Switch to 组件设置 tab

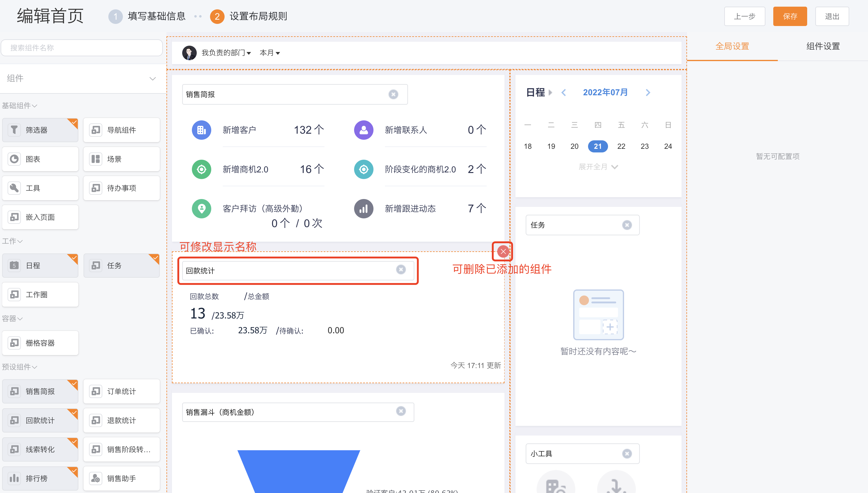(x=823, y=46)
